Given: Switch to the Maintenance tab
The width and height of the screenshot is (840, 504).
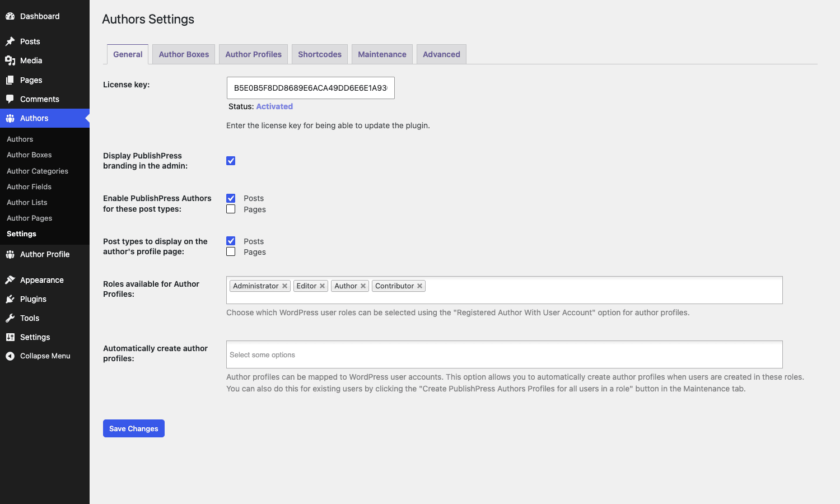Looking at the screenshot, I should [x=382, y=54].
